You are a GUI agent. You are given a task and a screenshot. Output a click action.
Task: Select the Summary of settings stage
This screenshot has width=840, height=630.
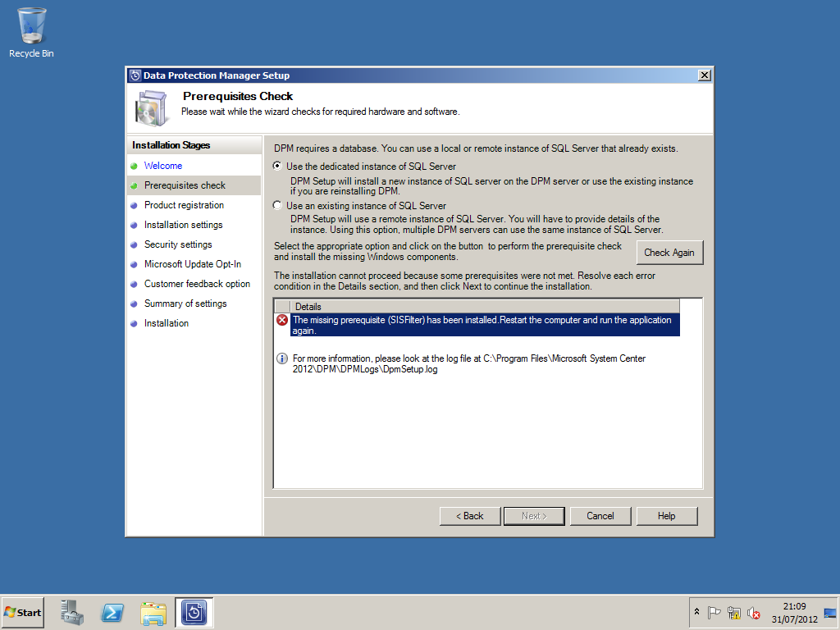click(x=185, y=304)
